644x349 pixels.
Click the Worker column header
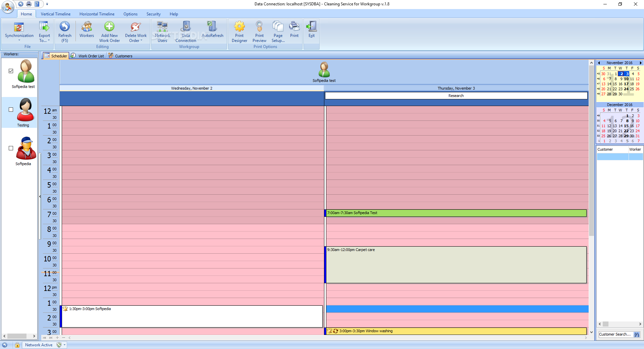tap(635, 149)
